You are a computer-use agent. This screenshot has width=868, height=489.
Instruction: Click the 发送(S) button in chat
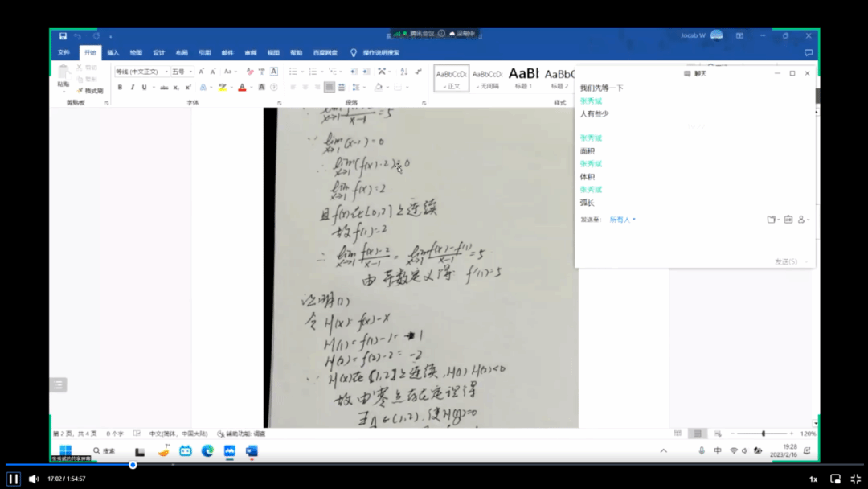pos(784,261)
